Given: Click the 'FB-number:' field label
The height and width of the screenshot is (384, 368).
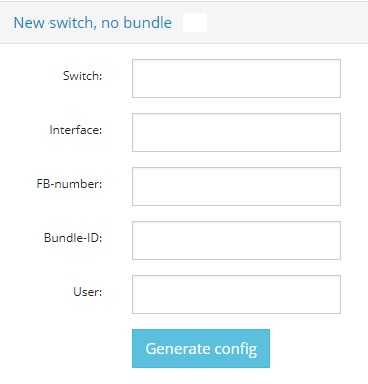Looking at the screenshot, I should pos(69,184).
